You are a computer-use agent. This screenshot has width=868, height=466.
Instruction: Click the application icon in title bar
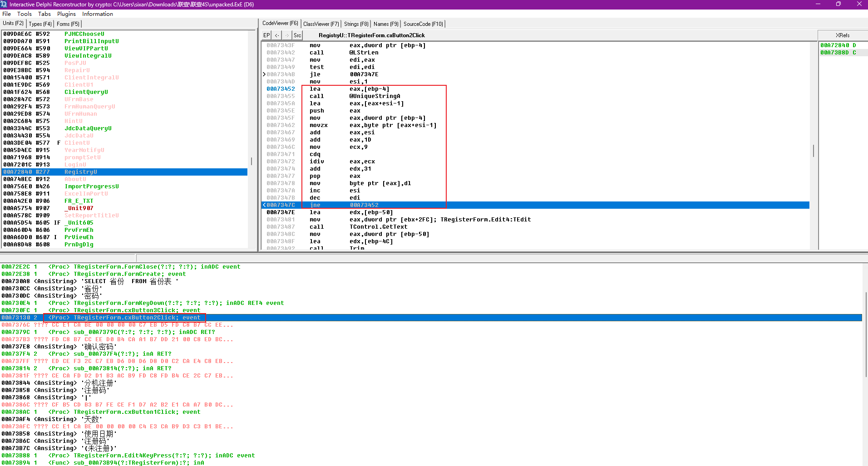pos(4,4)
